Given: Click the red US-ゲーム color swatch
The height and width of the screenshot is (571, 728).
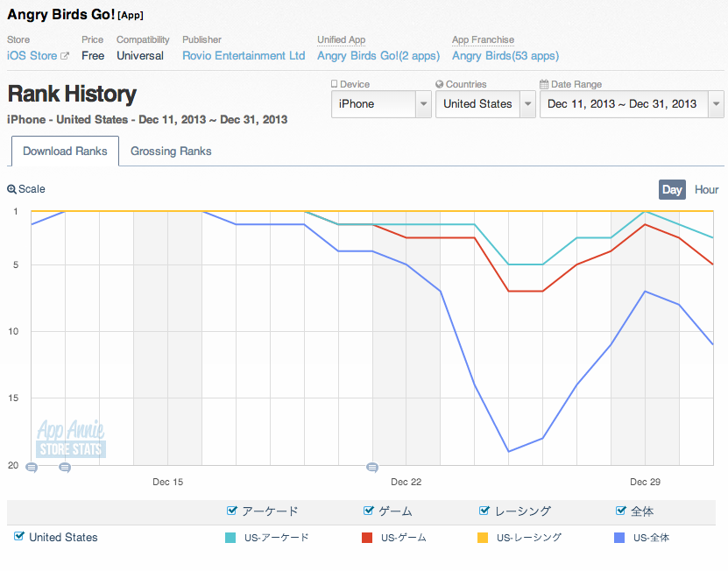Looking at the screenshot, I should point(367,538).
